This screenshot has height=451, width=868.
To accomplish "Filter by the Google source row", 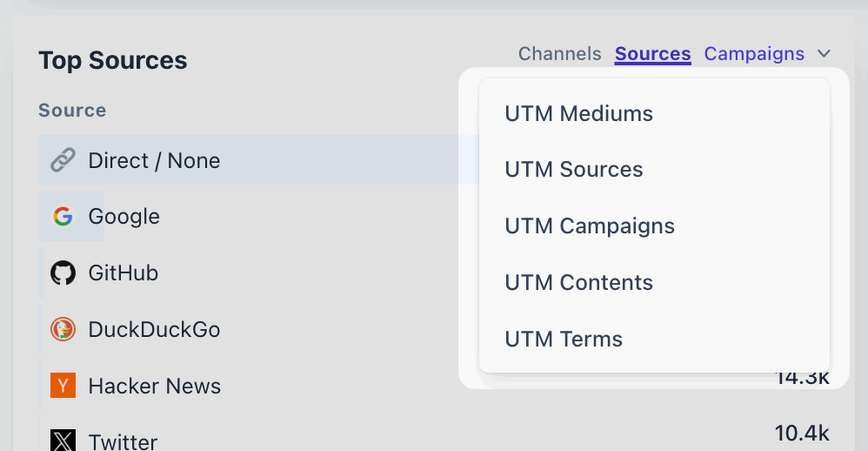I will (x=124, y=217).
